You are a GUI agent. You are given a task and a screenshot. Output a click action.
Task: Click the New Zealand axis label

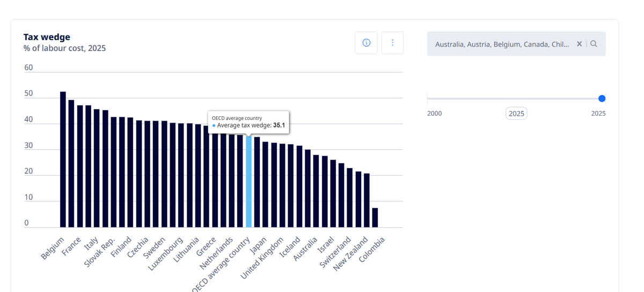[x=350, y=253]
